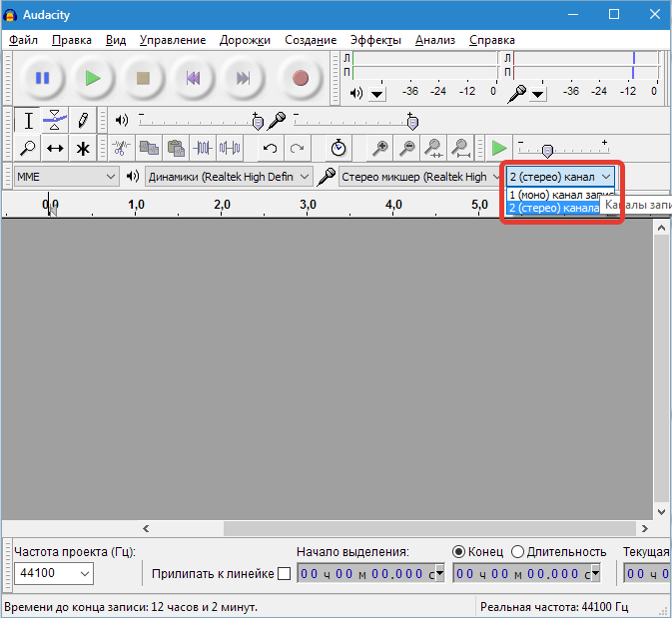This screenshot has height=618, width=672.
Task: Open the Управление menu
Action: tap(173, 40)
